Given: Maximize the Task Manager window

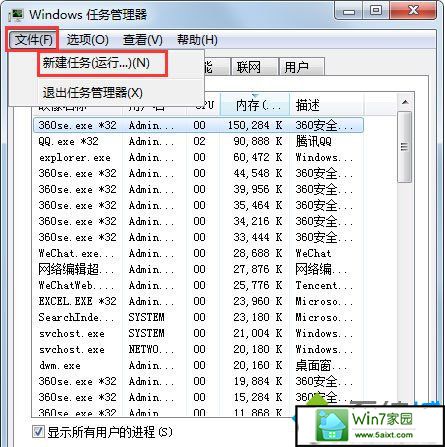Looking at the screenshot, I should pos(376,11).
